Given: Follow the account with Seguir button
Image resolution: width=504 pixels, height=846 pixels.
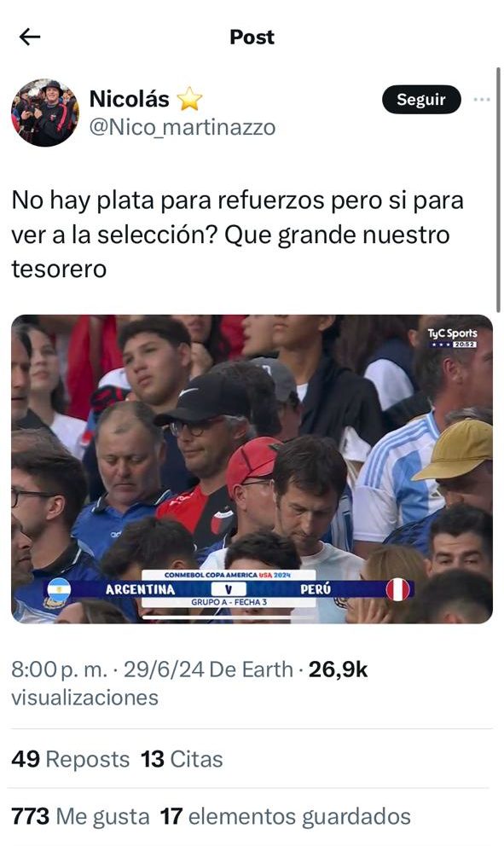Looking at the screenshot, I should point(421,99).
